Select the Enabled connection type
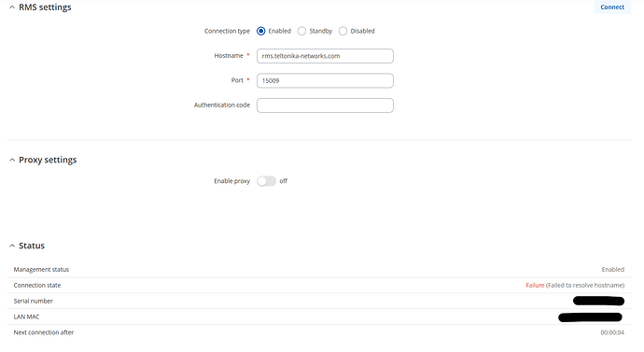Viewport: 644px width, 352px height. pos(260,31)
